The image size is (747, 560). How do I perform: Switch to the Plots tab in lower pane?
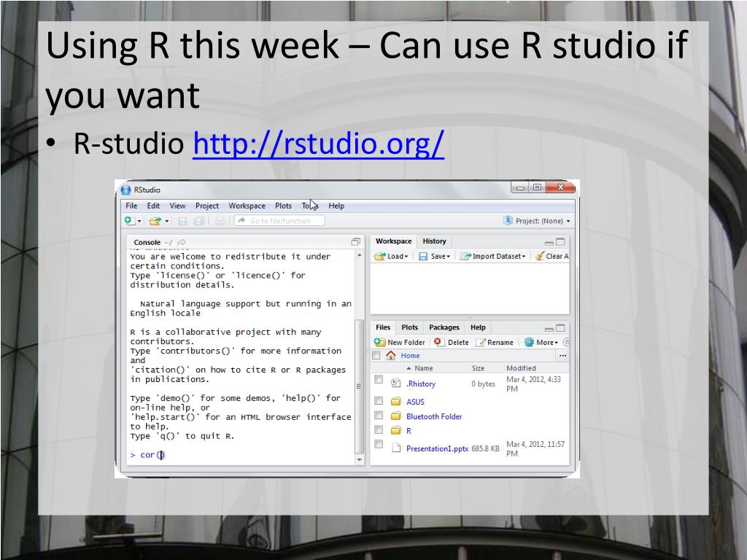(409, 327)
